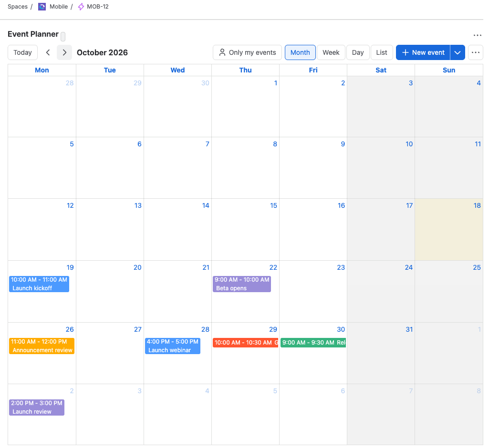
Task: Select day number 18 highlighted cell
Action: (x=477, y=205)
